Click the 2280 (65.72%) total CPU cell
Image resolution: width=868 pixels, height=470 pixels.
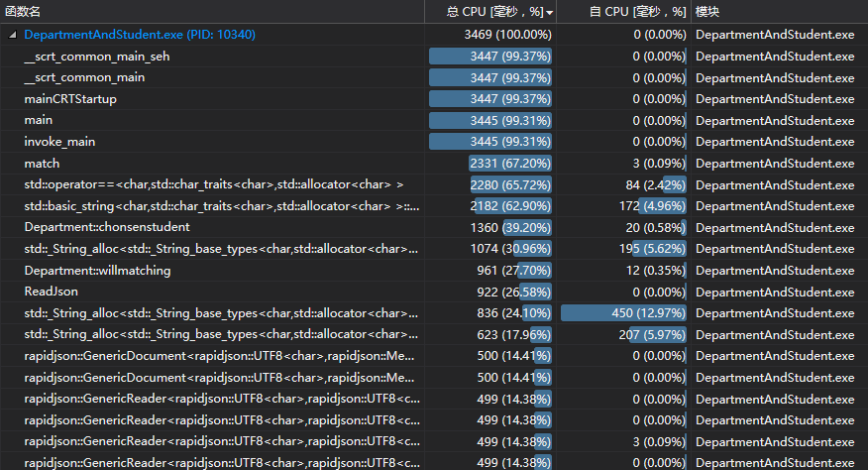pyautogui.click(x=490, y=184)
